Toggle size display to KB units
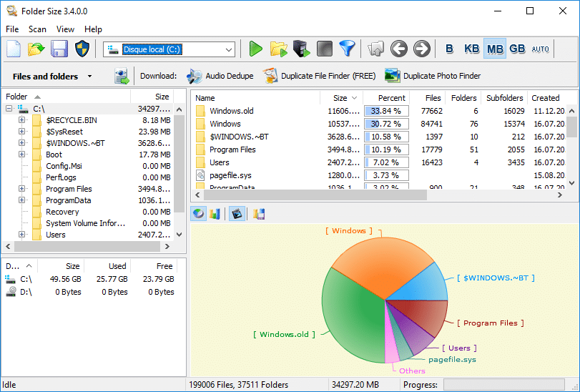The image size is (580, 392). 472,49
